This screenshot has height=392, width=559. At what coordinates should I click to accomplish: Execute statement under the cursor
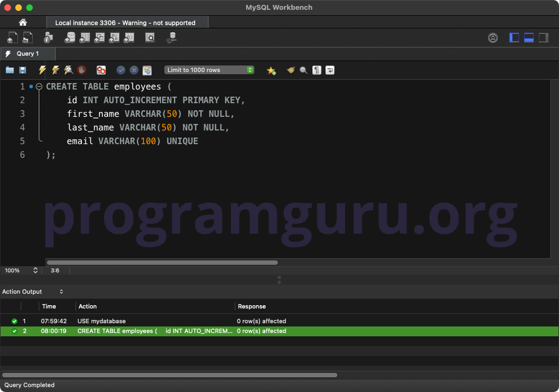pos(56,70)
